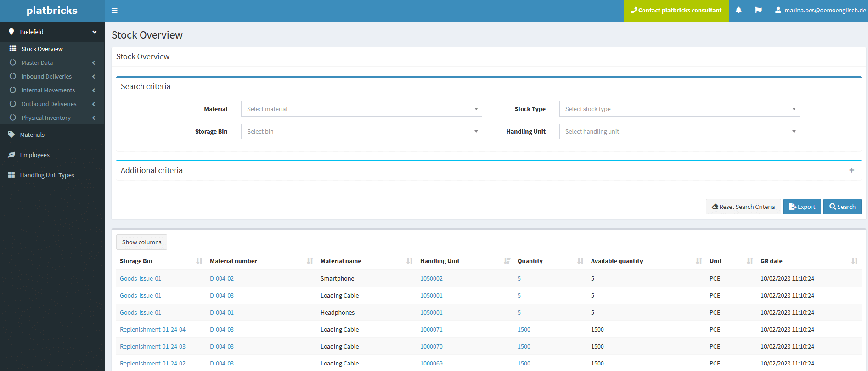This screenshot has width=868, height=371.
Task: Toggle the hamburger sidebar menu
Action: click(114, 11)
